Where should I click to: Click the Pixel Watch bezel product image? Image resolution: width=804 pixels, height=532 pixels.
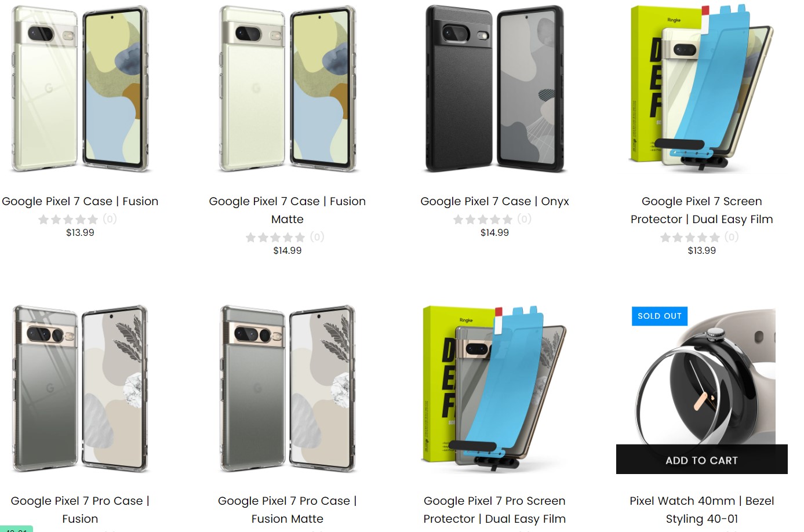pyautogui.click(x=701, y=377)
